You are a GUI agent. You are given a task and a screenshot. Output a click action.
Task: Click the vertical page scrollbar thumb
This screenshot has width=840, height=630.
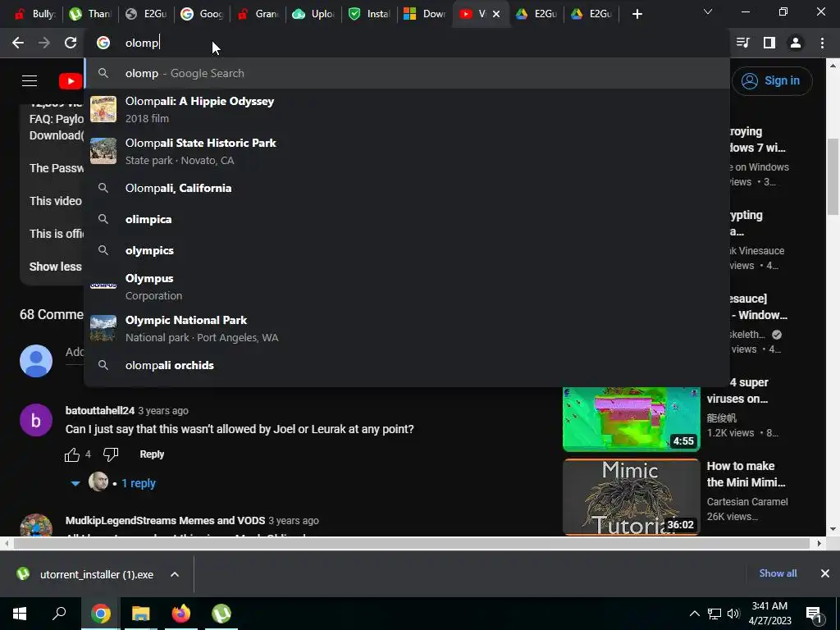click(833, 177)
